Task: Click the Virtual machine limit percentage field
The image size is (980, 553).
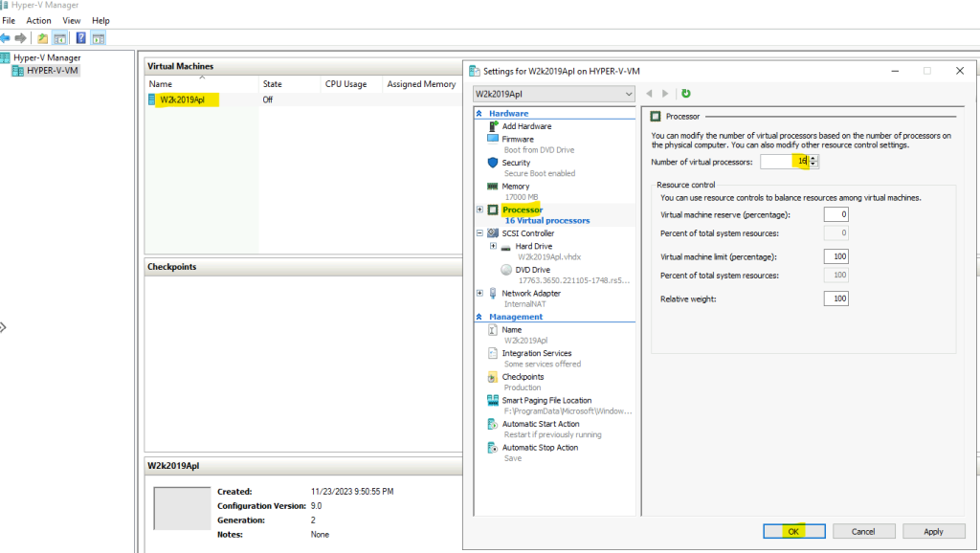Action: click(x=835, y=256)
